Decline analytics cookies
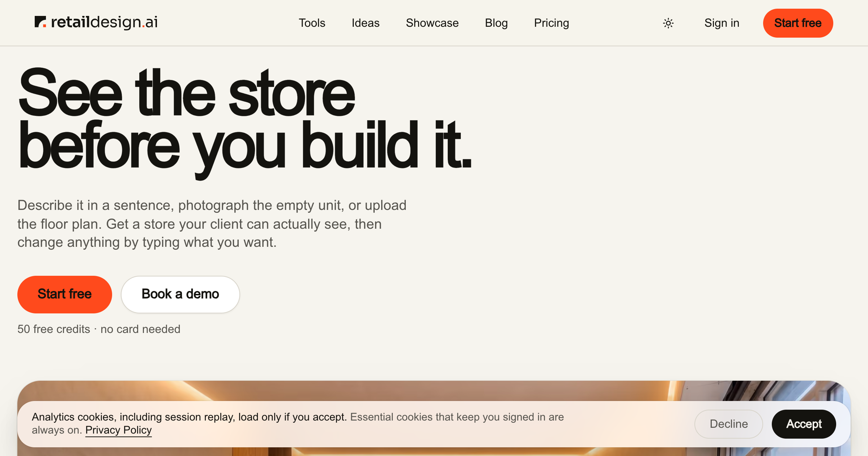The height and width of the screenshot is (456, 868). [728, 424]
